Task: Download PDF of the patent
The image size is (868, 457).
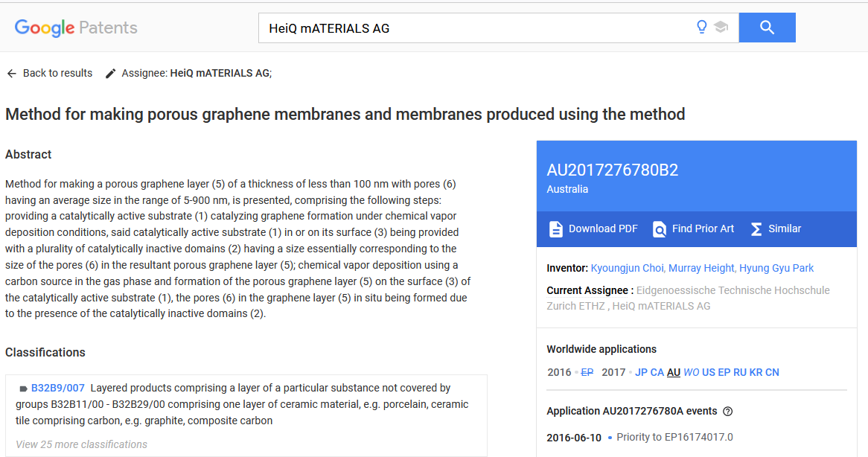Action: coord(593,229)
